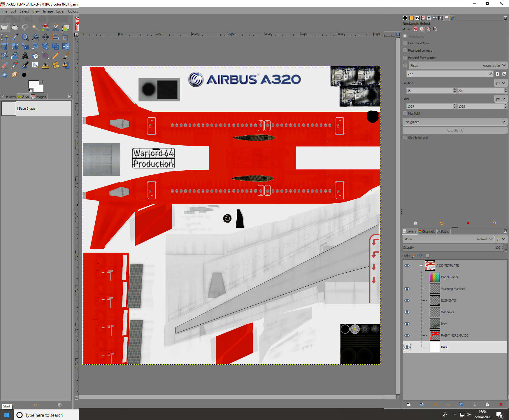
Task: Select the PAINT HERE GUIDE layer
Action: click(x=454, y=335)
